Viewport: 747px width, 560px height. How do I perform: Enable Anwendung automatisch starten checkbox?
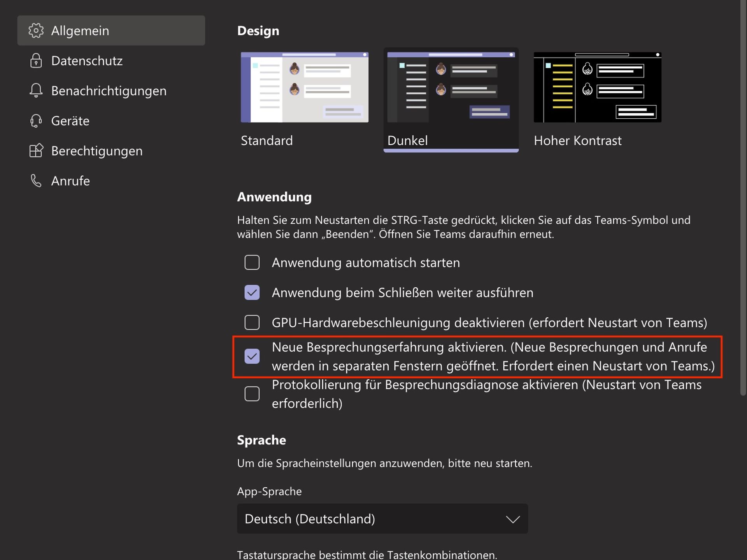pyautogui.click(x=252, y=262)
